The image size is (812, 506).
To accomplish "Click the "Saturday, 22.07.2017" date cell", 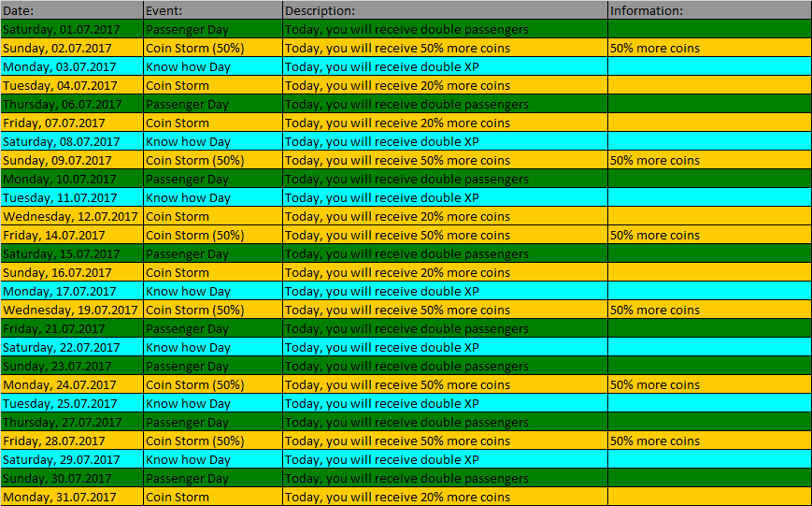I will pyautogui.click(x=72, y=347).
